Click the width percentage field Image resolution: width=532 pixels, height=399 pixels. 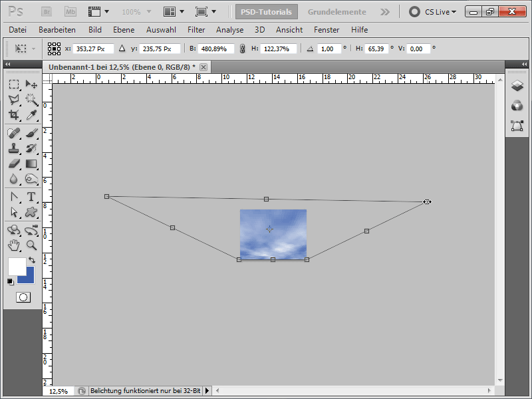pos(215,49)
